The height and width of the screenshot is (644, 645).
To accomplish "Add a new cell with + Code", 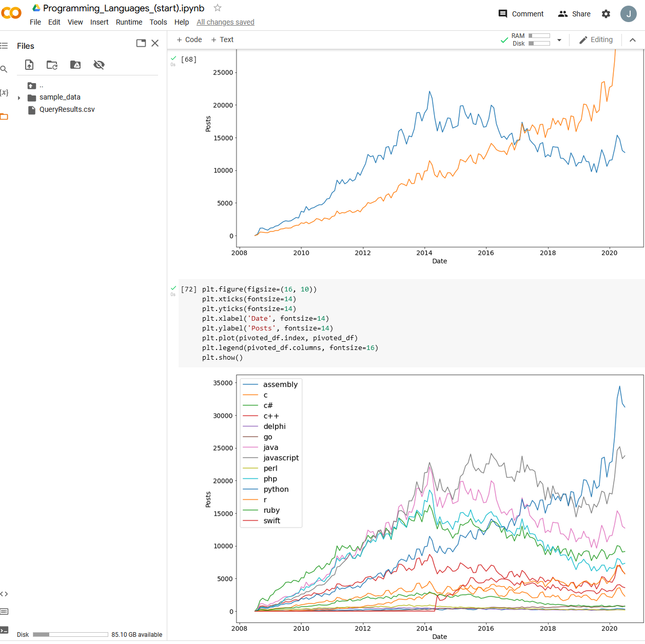I will pyautogui.click(x=189, y=40).
